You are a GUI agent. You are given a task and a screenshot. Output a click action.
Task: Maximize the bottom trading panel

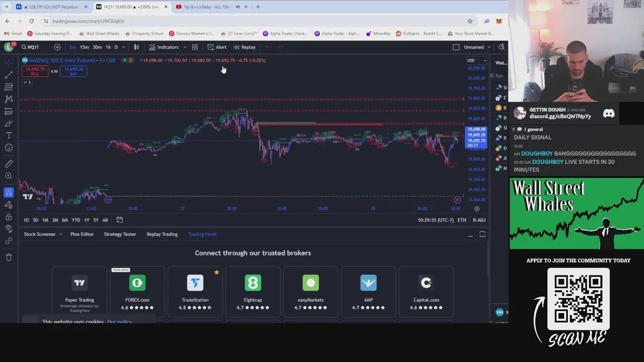coord(482,234)
